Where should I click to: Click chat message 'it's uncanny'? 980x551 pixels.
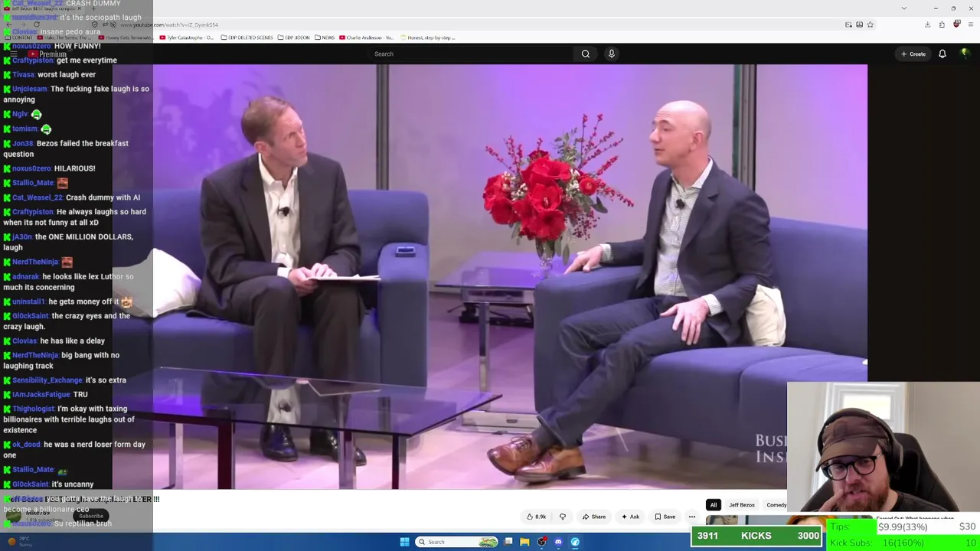tap(73, 484)
